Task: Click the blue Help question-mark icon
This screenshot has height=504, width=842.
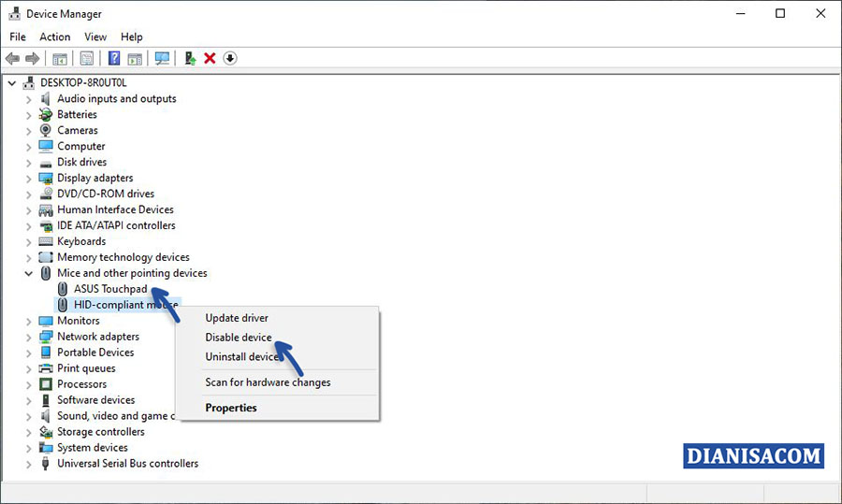Action: [x=114, y=58]
